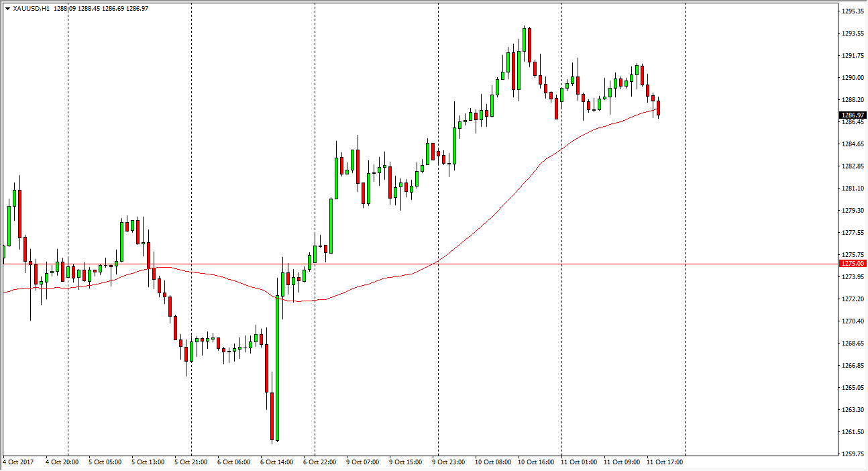Click the 5 Oct 21:00 time label
Viewport: 868px width, 471px height.
[x=192, y=462]
